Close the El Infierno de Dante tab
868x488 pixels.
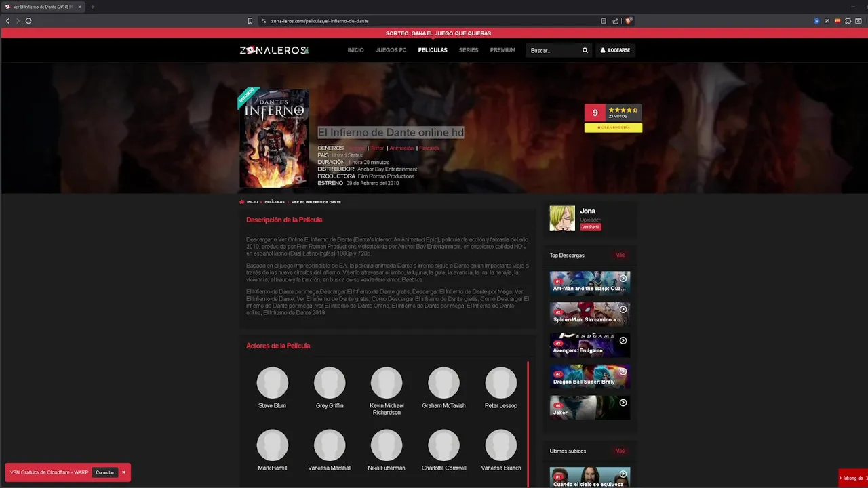(x=79, y=7)
